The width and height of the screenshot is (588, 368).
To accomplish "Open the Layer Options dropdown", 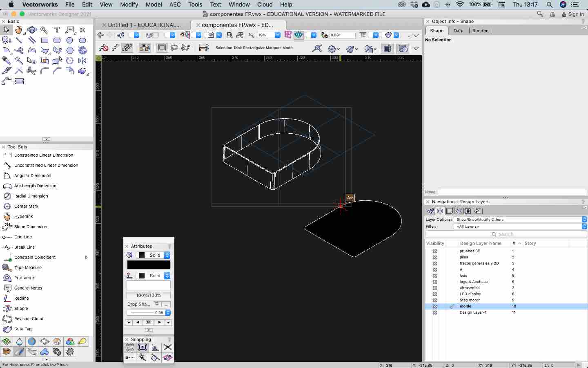I will tap(520, 220).
